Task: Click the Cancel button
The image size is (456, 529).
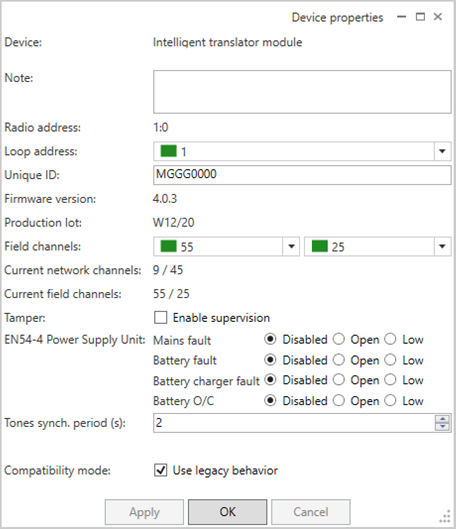Action: tap(311, 512)
